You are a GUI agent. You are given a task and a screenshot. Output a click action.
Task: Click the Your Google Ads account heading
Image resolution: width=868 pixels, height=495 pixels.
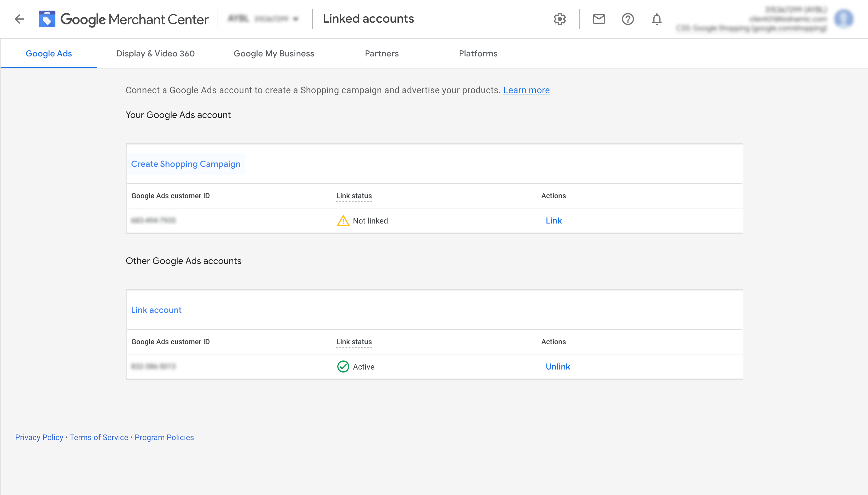tap(178, 115)
